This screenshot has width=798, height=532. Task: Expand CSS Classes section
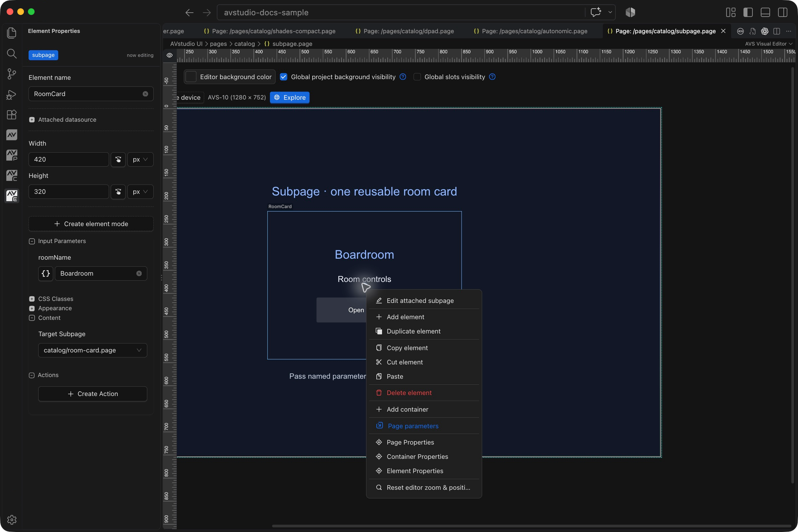tap(32, 299)
